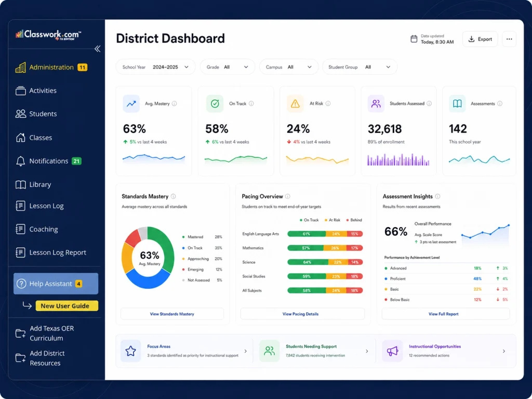Image resolution: width=532 pixels, height=399 pixels.
Task: Click the Classwork.com logo
Action: tap(48, 35)
